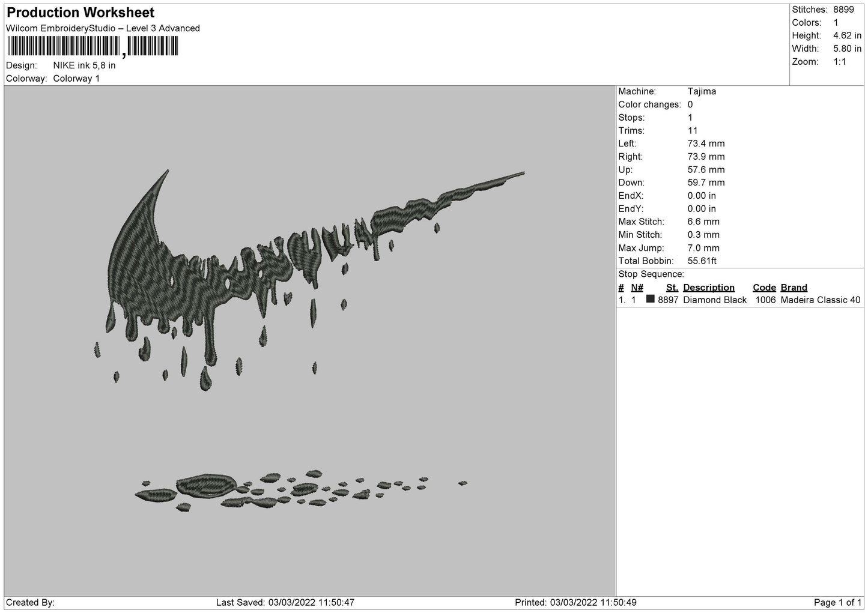Select the Production Worksheet title
The width and height of the screenshot is (868, 613).
(80, 13)
